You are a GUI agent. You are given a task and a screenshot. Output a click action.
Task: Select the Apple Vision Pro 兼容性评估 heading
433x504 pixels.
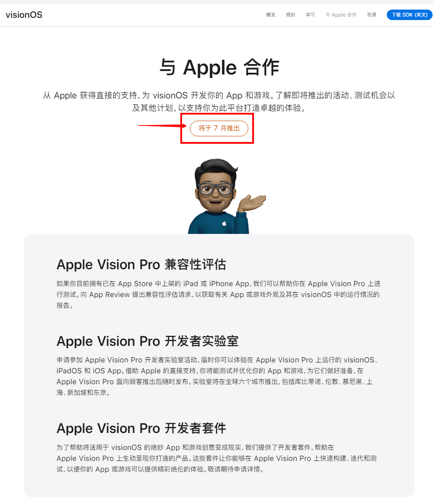point(142,264)
